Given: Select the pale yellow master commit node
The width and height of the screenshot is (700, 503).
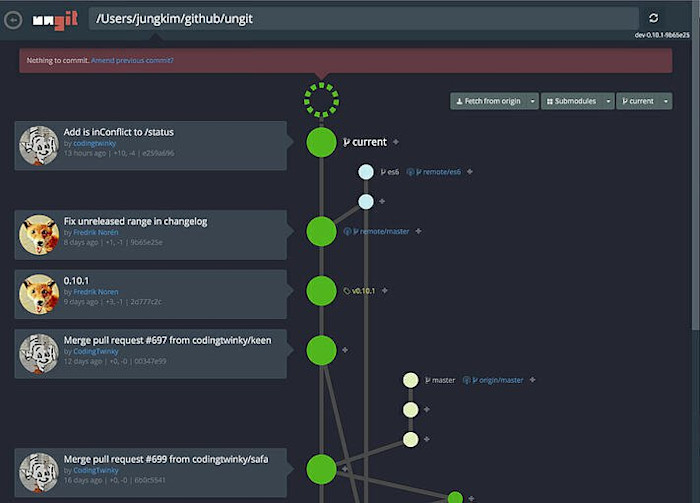Looking at the screenshot, I should click(411, 380).
